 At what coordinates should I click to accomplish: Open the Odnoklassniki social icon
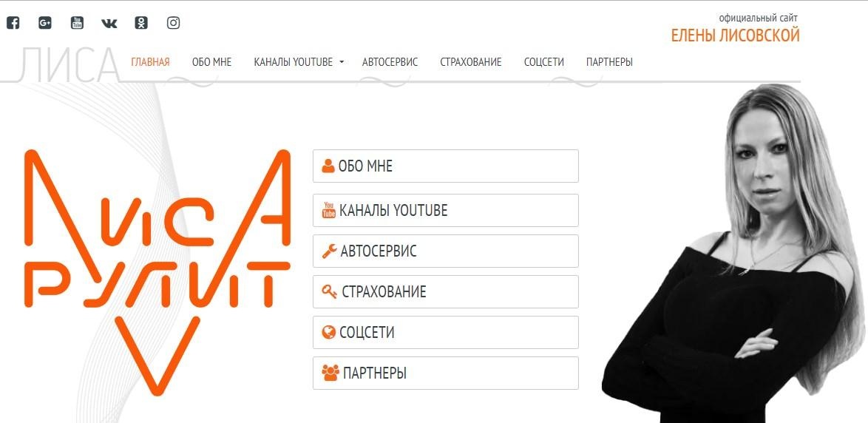coord(141,23)
